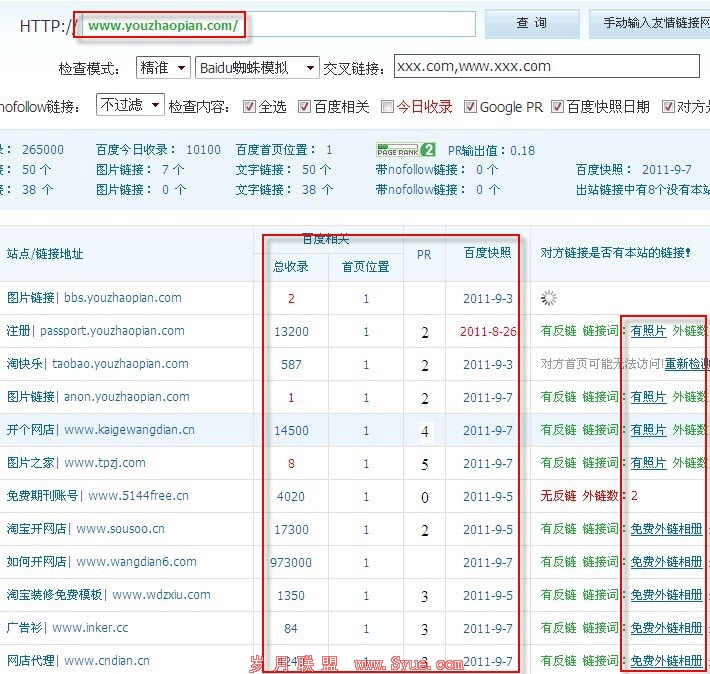Click the PageRank badge icon
The width and height of the screenshot is (710, 674).
(x=405, y=150)
